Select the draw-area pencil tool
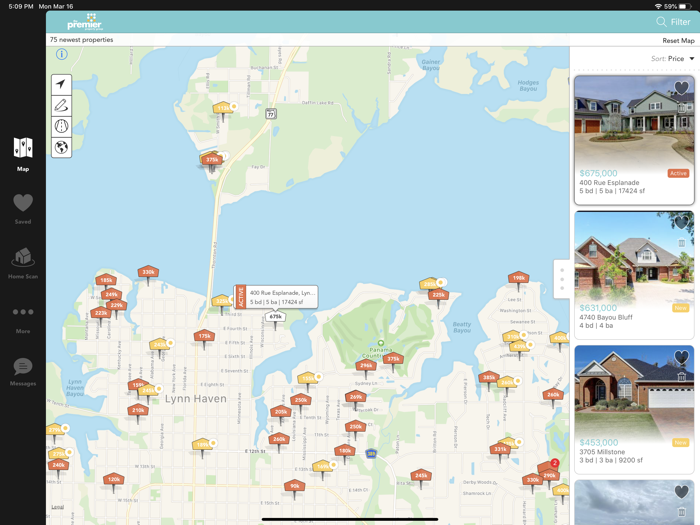 coord(61,105)
